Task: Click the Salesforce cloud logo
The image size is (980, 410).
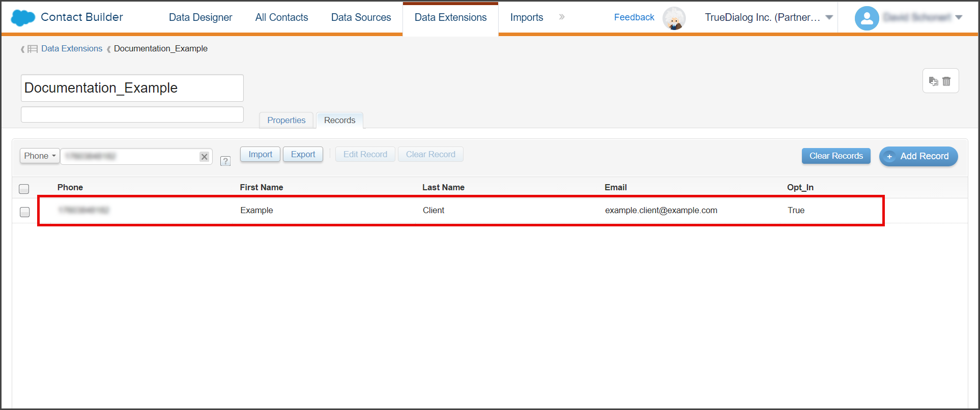Action: [23, 18]
